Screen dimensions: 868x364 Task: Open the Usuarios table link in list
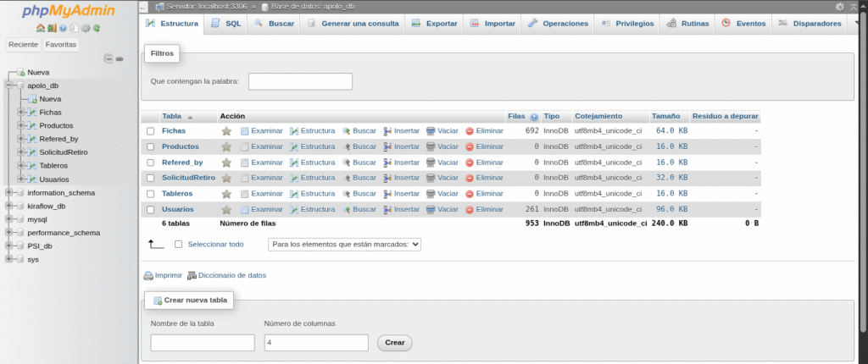pos(178,210)
